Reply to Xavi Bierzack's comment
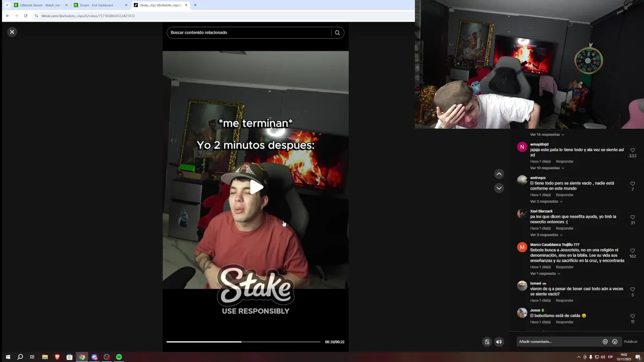 (565, 228)
